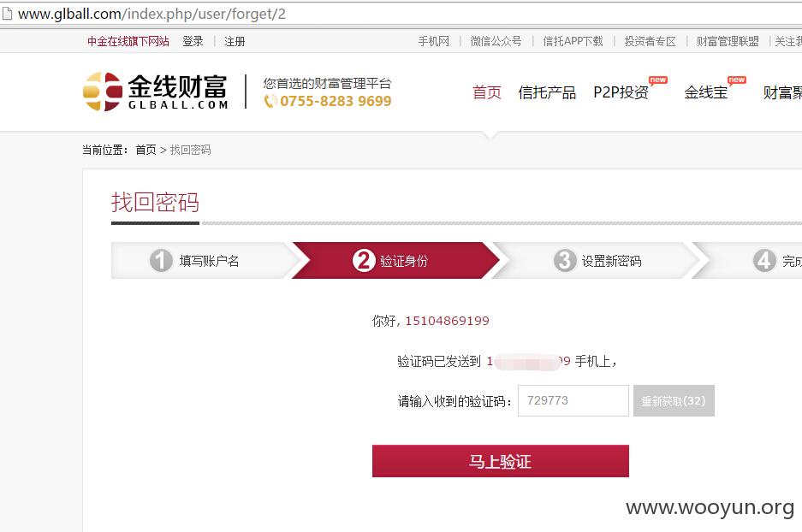This screenshot has height=532, width=802.
Task: Click the new badge on P2P投资
Action: click(x=657, y=80)
